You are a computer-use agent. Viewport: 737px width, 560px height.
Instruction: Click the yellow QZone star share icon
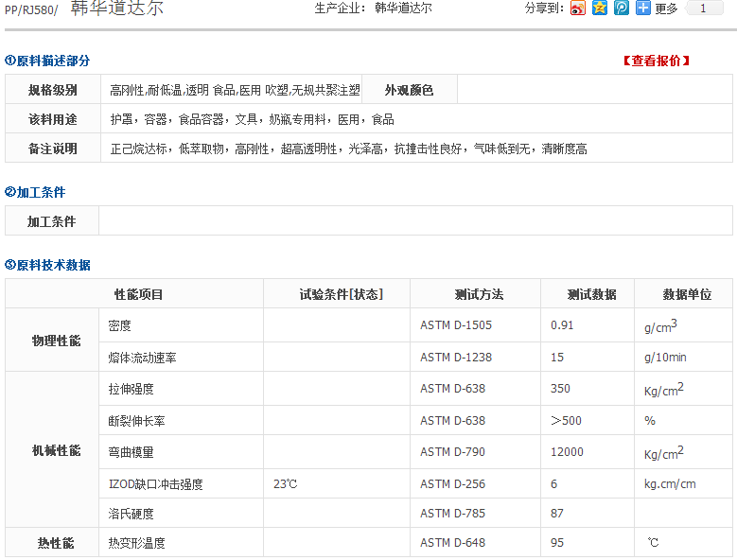(600, 9)
